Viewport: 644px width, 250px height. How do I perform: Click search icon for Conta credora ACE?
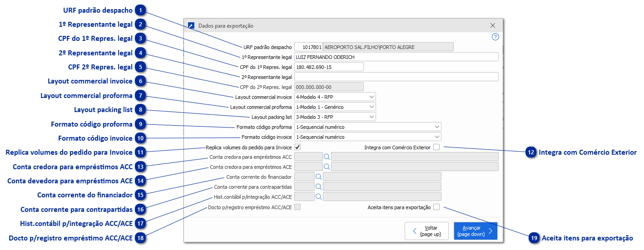pyautogui.click(x=327, y=167)
